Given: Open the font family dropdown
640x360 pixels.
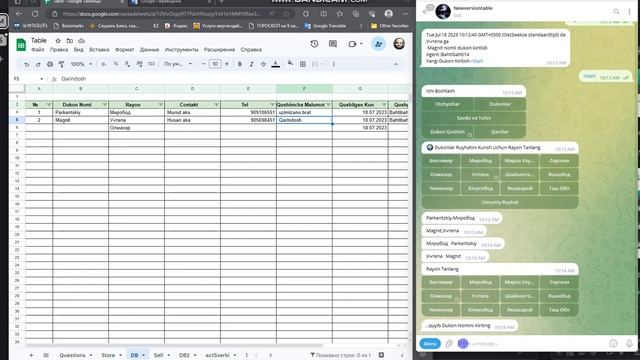Looking at the screenshot, I should [x=178, y=64].
